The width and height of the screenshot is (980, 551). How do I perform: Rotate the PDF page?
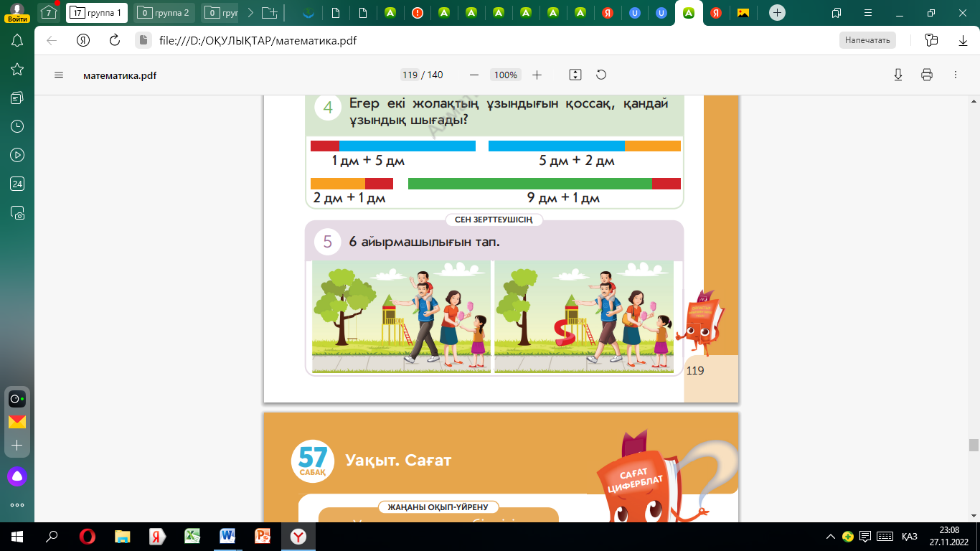601,75
